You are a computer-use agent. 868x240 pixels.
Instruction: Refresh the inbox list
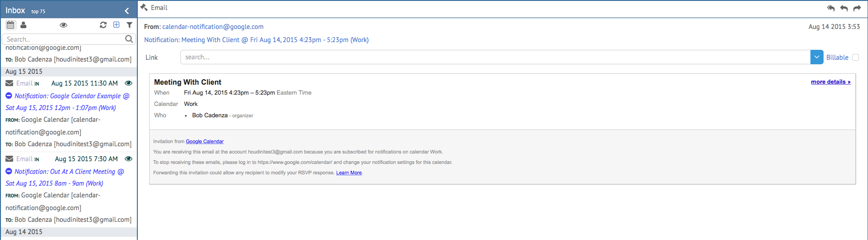[x=103, y=25]
